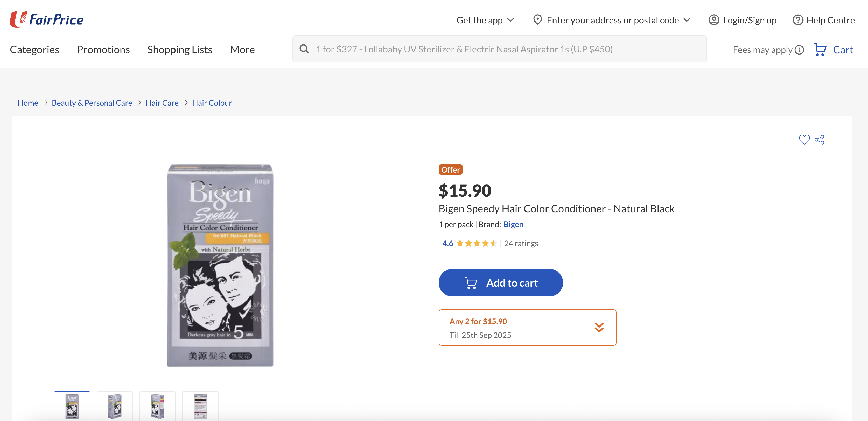868x421 pixels.
Task: Click the share icon
Action: coord(820,140)
